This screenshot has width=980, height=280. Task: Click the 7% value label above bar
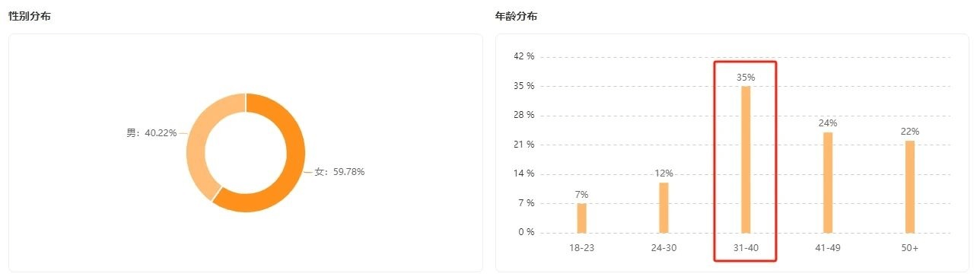tap(582, 195)
